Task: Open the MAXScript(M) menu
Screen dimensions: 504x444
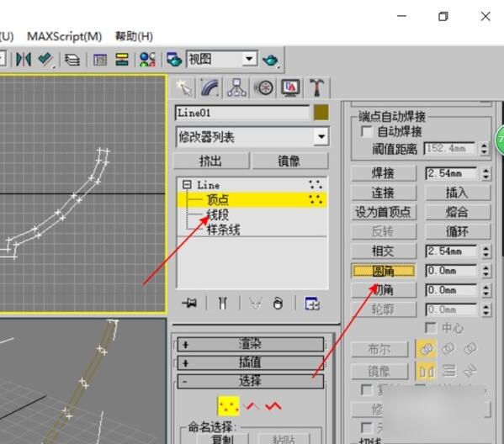Action: (64, 36)
